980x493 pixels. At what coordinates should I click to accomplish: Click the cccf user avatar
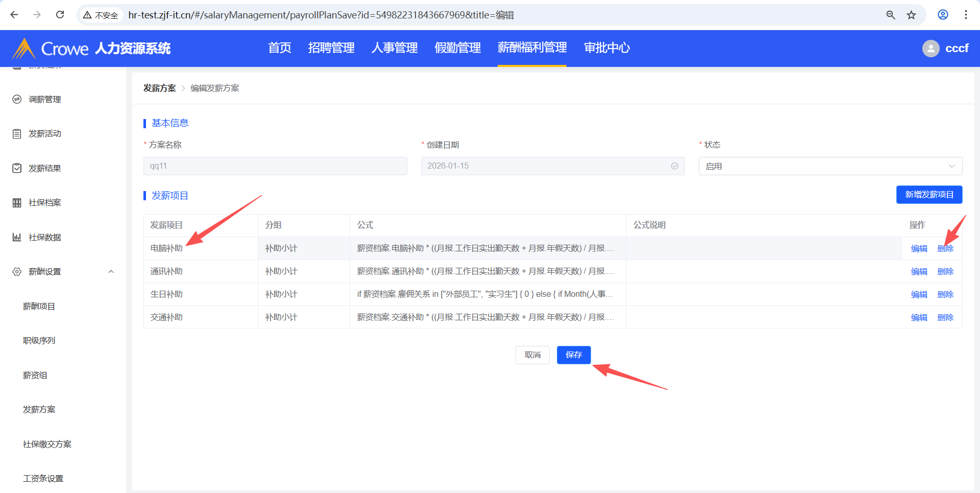click(930, 49)
